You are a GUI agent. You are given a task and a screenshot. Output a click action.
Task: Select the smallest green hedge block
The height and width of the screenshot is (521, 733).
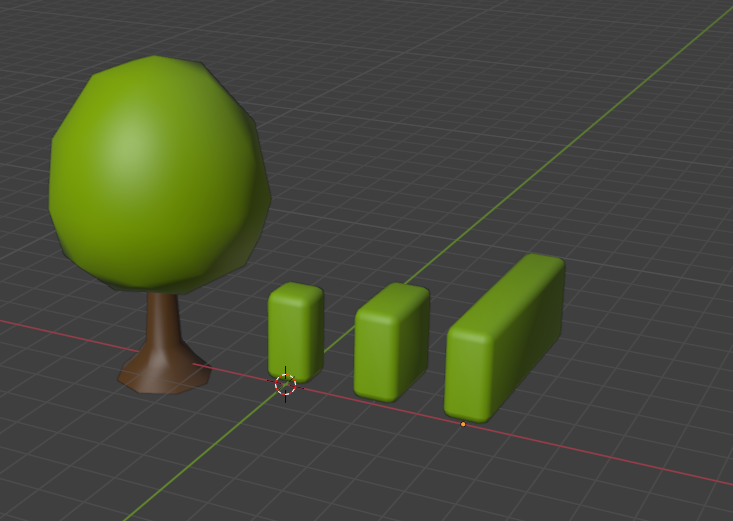(296, 331)
